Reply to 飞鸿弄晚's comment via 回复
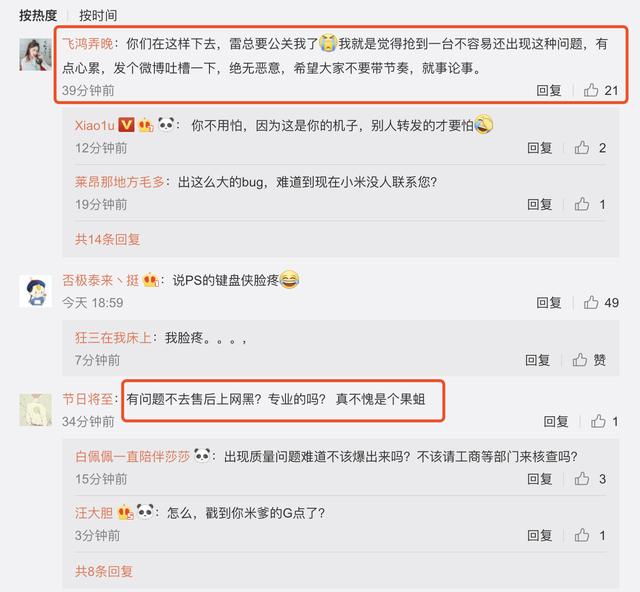This screenshot has height=592, width=640. coord(549,90)
